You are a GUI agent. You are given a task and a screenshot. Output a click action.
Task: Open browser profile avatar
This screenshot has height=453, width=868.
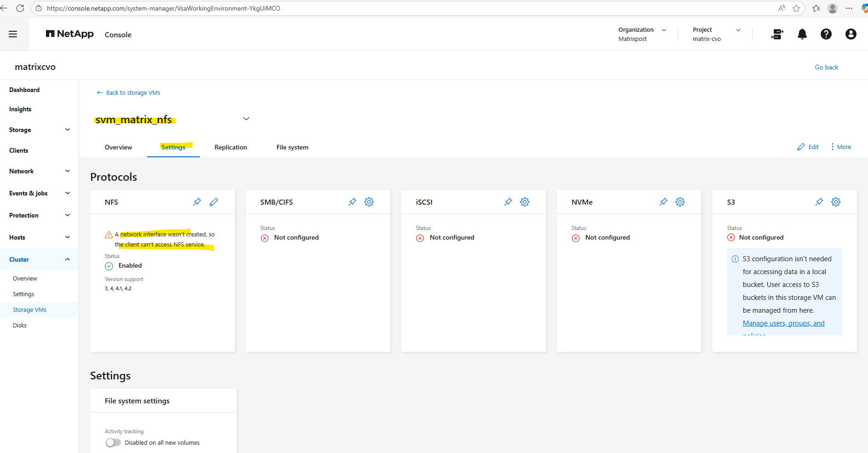click(x=833, y=8)
